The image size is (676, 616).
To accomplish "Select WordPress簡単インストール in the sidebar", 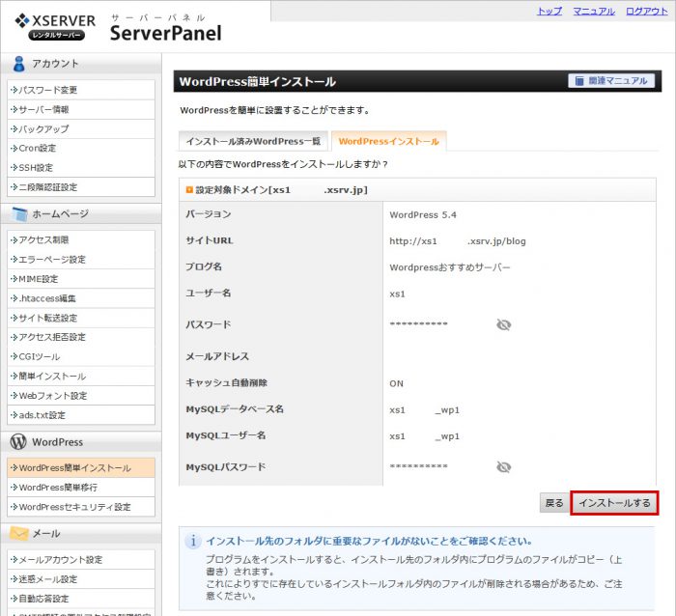I will [81, 467].
